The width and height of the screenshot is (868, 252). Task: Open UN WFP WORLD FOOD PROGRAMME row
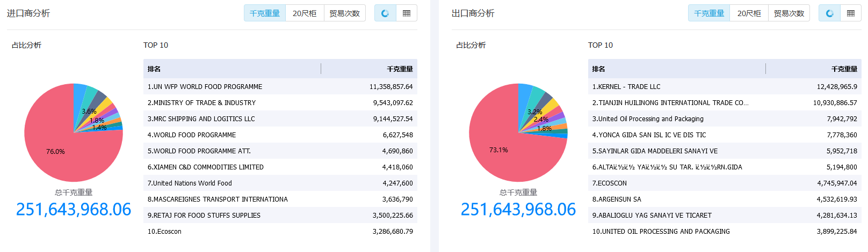(205, 87)
